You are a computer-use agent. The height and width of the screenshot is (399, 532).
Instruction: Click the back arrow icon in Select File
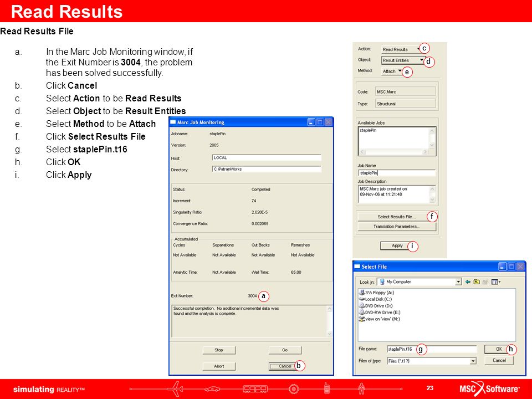[x=468, y=282]
